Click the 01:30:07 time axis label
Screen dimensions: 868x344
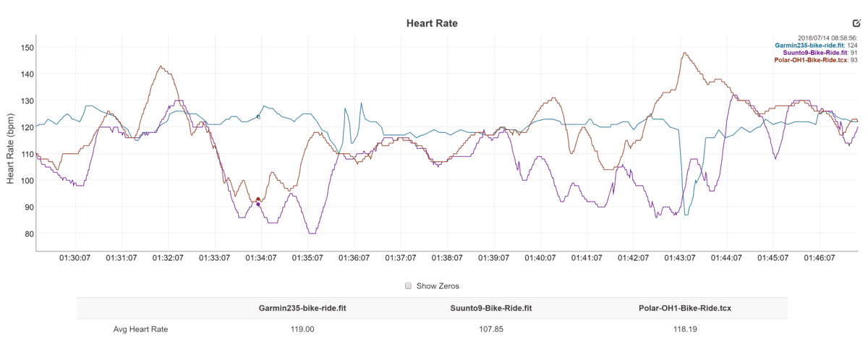pyautogui.click(x=75, y=258)
